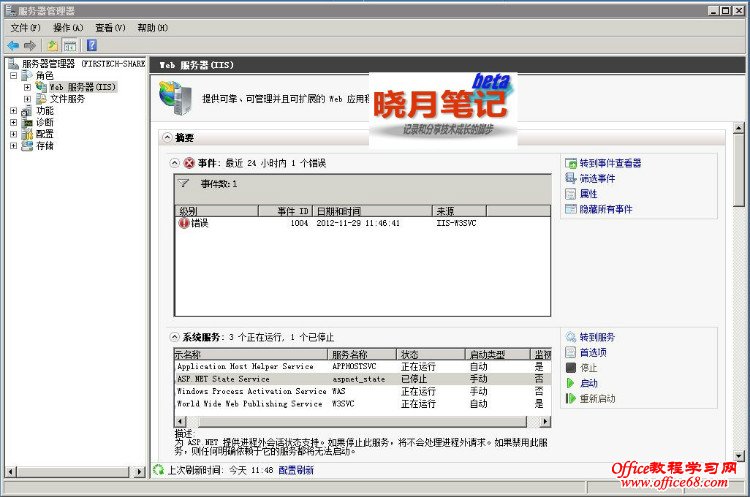750x497 pixels.
Task: Open the 转到事件查看器 link
Action: (x=610, y=163)
